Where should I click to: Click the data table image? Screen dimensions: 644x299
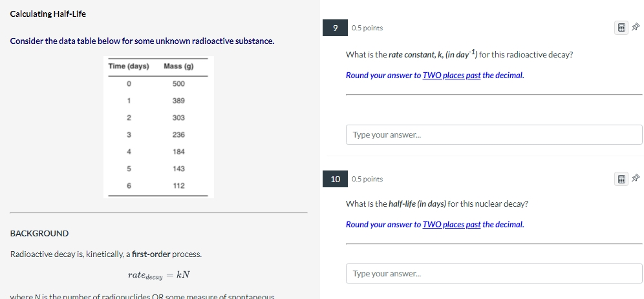coord(158,127)
